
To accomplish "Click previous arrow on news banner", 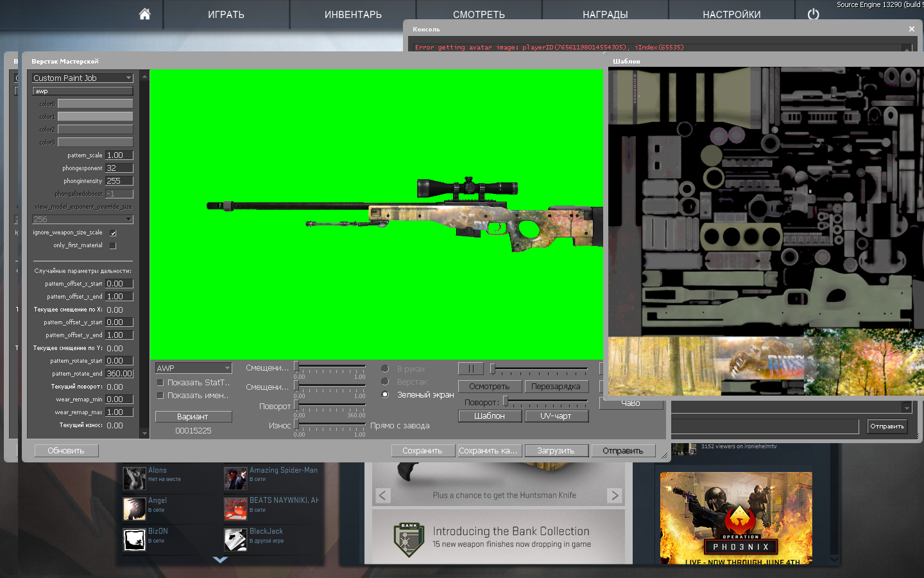I will (x=382, y=495).
